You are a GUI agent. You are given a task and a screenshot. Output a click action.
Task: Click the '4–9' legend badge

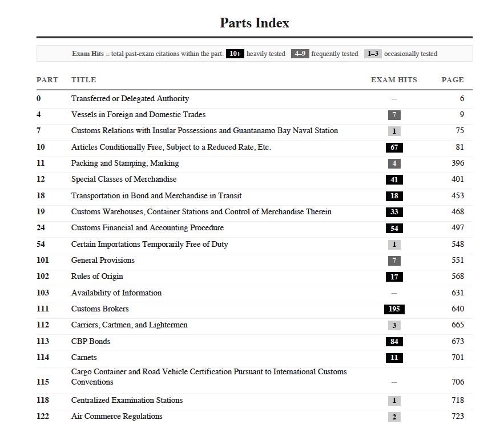click(300, 54)
